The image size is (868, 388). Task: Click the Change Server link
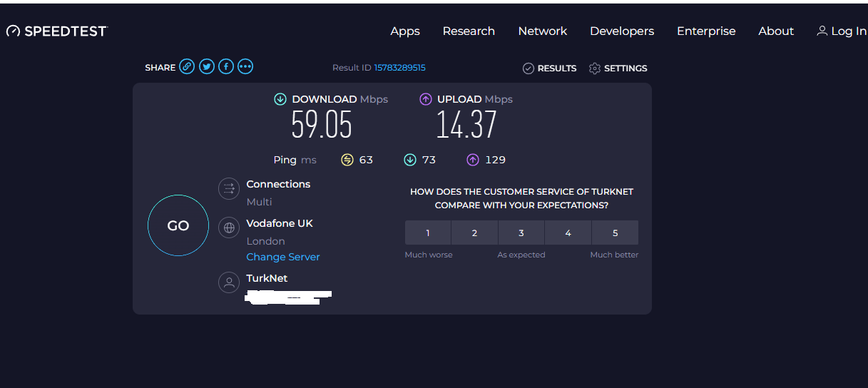click(283, 257)
